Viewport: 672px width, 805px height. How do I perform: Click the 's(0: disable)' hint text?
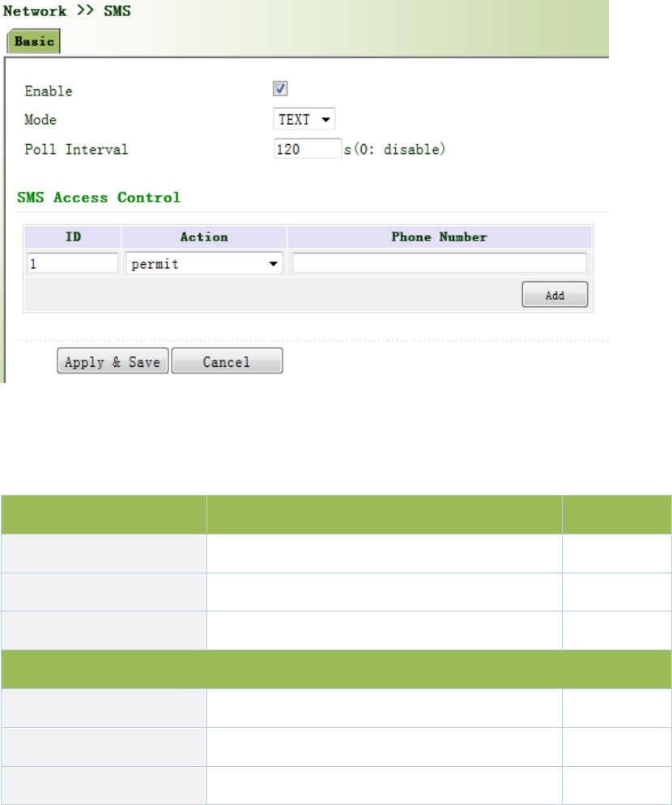click(x=395, y=149)
